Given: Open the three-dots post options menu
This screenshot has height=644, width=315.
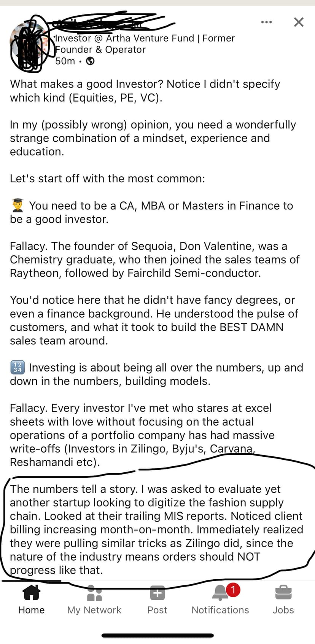Looking at the screenshot, I should 266,22.
